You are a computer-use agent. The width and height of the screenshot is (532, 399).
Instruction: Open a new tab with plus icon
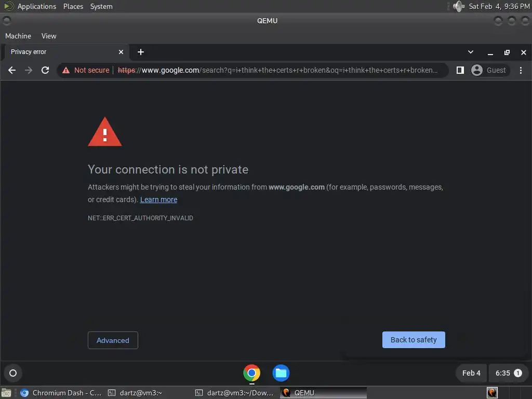coord(141,52)
